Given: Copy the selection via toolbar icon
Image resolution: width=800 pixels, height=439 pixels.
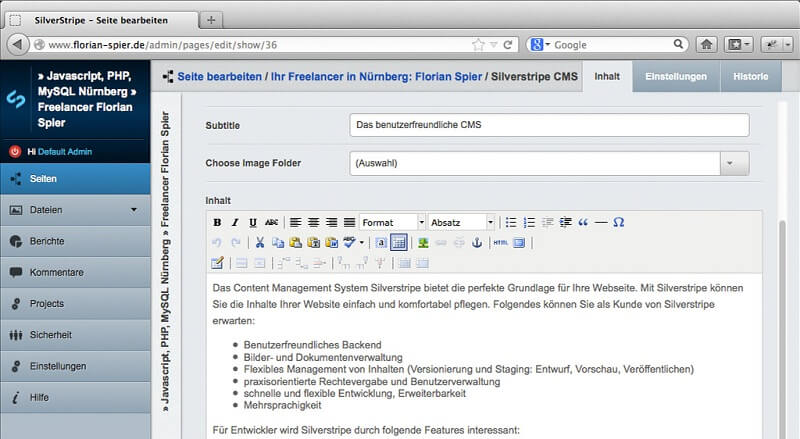Looking at the screenshot, I should (x=278, y=242).
